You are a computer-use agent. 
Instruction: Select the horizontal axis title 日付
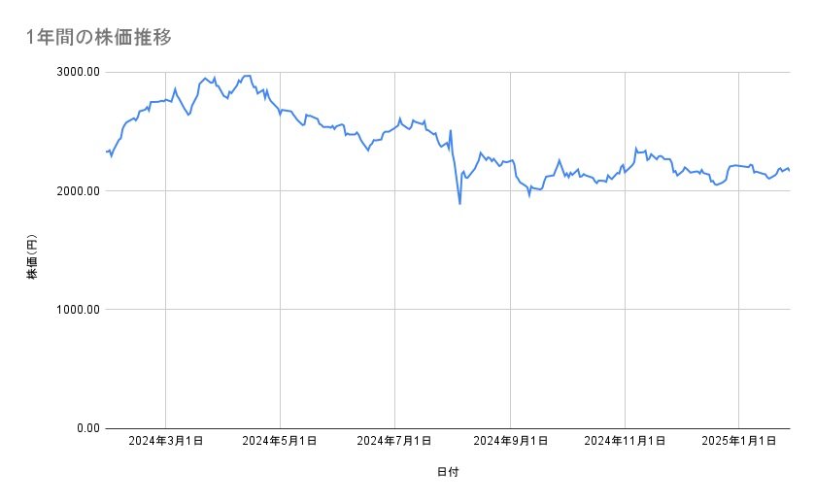[447, 472]
